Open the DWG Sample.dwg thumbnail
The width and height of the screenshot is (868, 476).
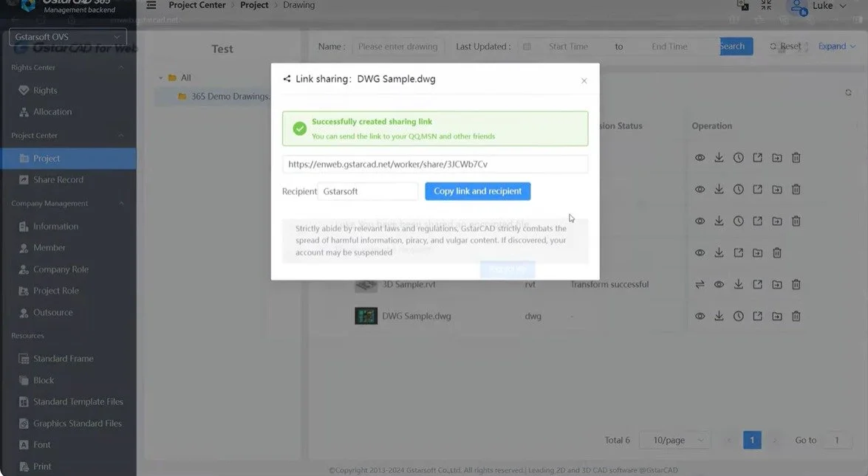pos(366,317)
